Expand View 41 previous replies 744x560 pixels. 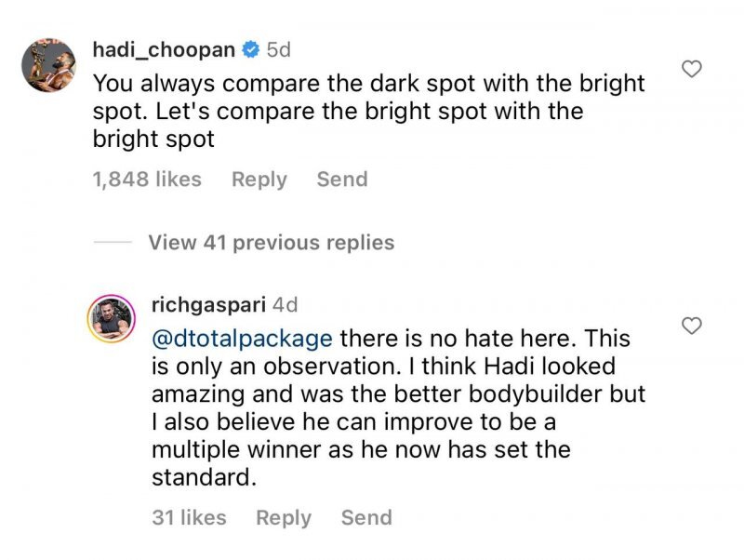tap(271, 243)
